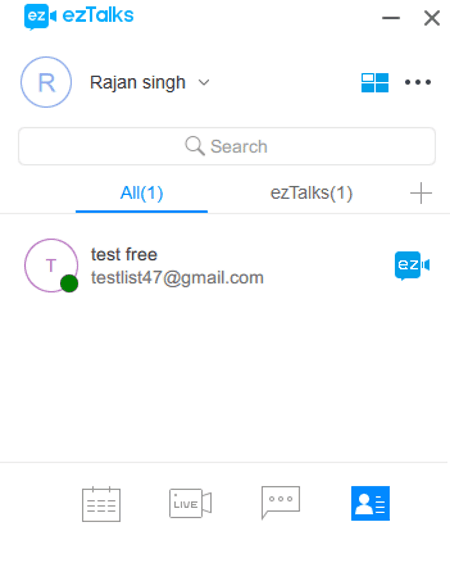Open the chat messages bubble icon
Screen dimensions: 450x563
pyautogui.click(x=280, y=502)
